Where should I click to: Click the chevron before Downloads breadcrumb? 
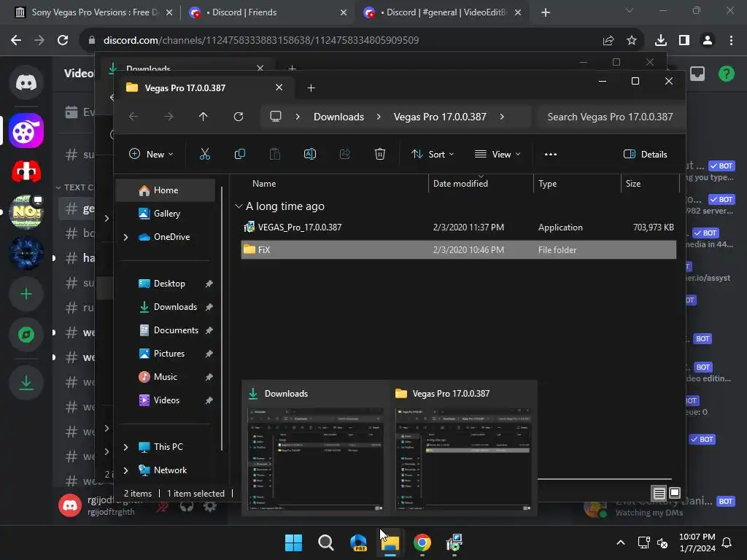coord(298,117)
